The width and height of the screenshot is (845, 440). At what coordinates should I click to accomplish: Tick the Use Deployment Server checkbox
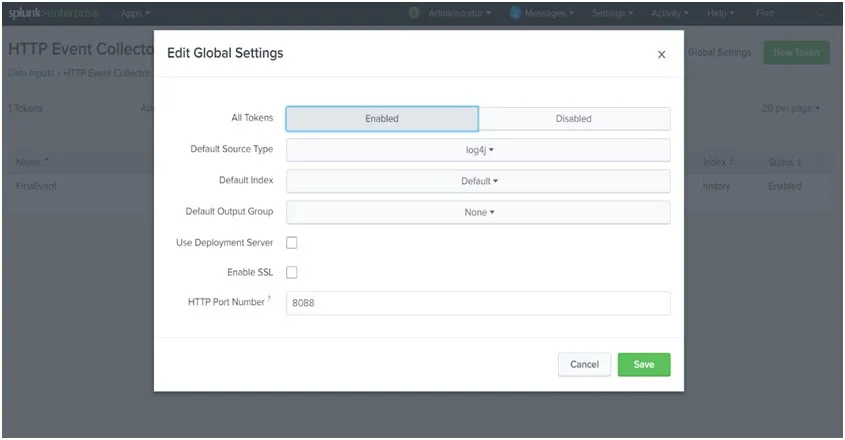click(x=292, y=243)
